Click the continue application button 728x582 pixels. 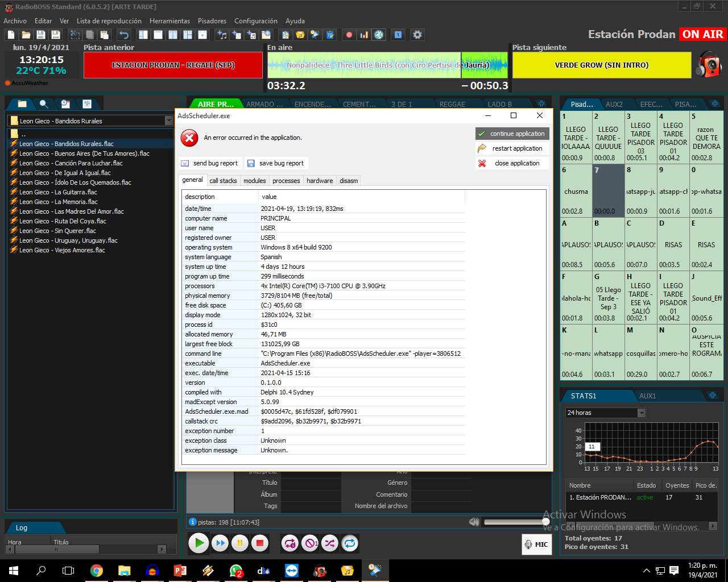(x=512, y=134)
